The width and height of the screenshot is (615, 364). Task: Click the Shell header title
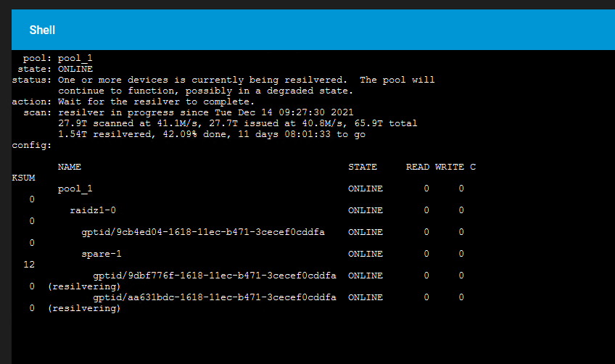(42, 30)
